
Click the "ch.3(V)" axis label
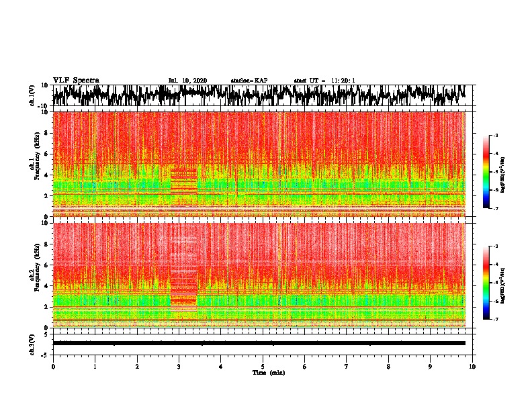coord(32,345)
